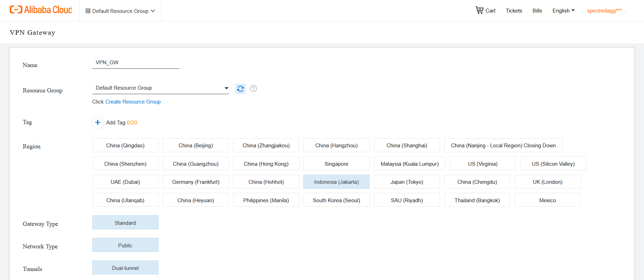This screenshot has height=280, width=644.
Task: Click the VPN_GW name input field
Action: 136,63
